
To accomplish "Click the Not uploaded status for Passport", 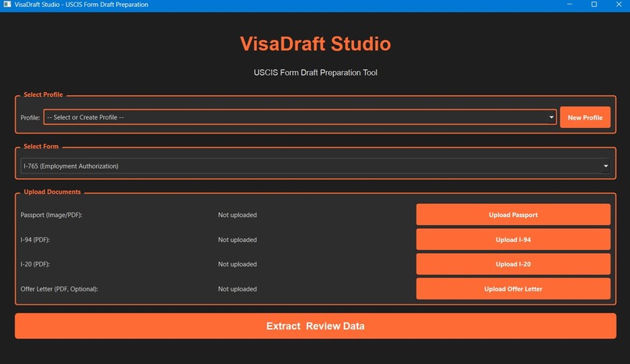I will (237, 215).
